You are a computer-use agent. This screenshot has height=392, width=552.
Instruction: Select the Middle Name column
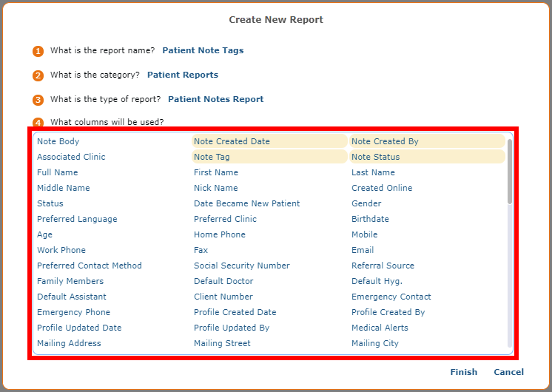coord(64,188)
